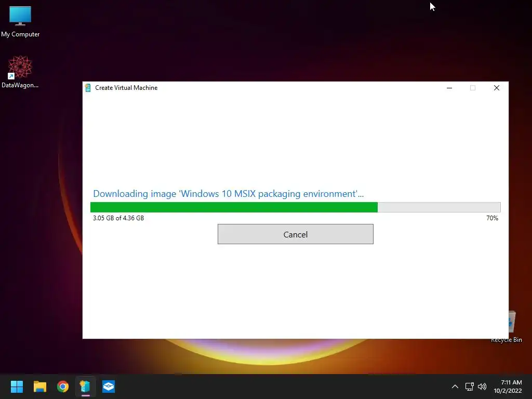The image size is (532, 399).
Task: Minimize the Create Virtual Machine window
Action: click(x=449, y=88)
